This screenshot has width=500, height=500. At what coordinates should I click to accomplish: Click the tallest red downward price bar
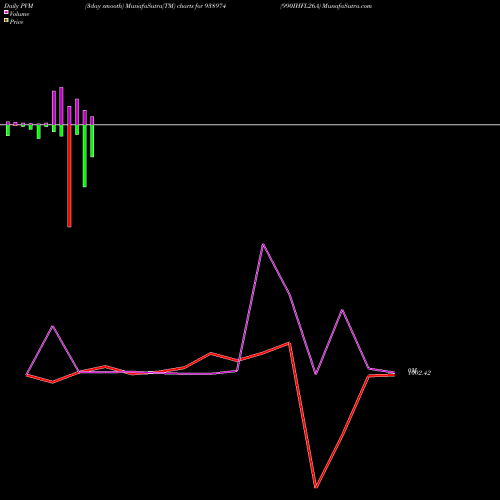pos(69,176)
